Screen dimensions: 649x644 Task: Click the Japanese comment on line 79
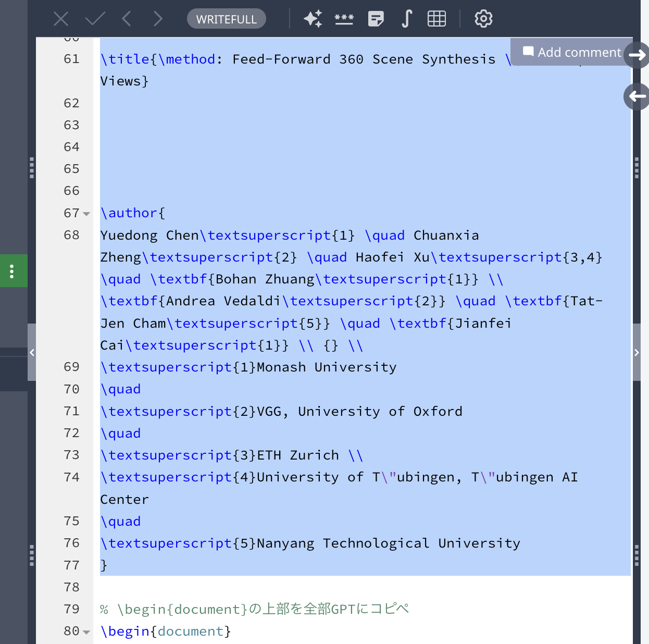pyautogui.click(x=254, y=609)
